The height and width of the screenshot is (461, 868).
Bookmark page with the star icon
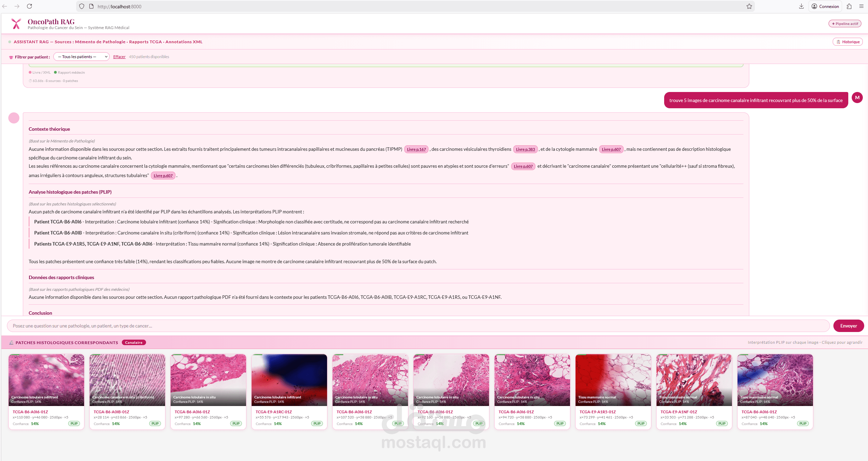click(x=749, y=6)
